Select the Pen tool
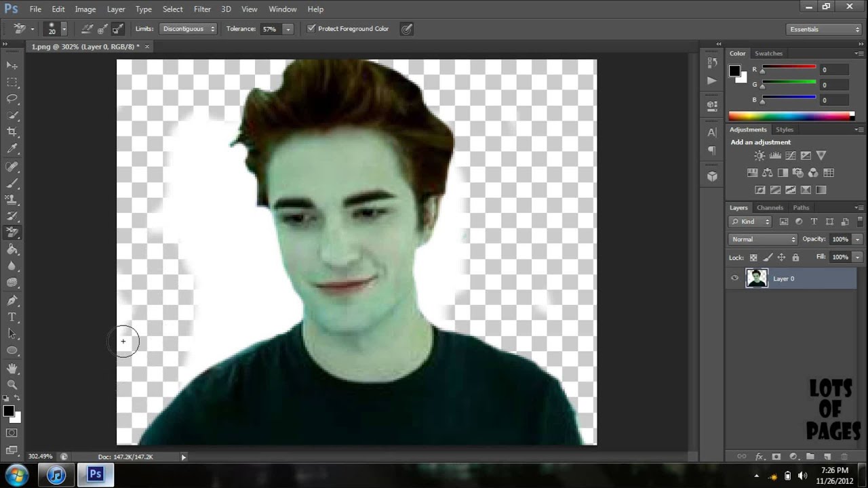Image resolution: width=868 pixels, height=488 pixels. 12,300
